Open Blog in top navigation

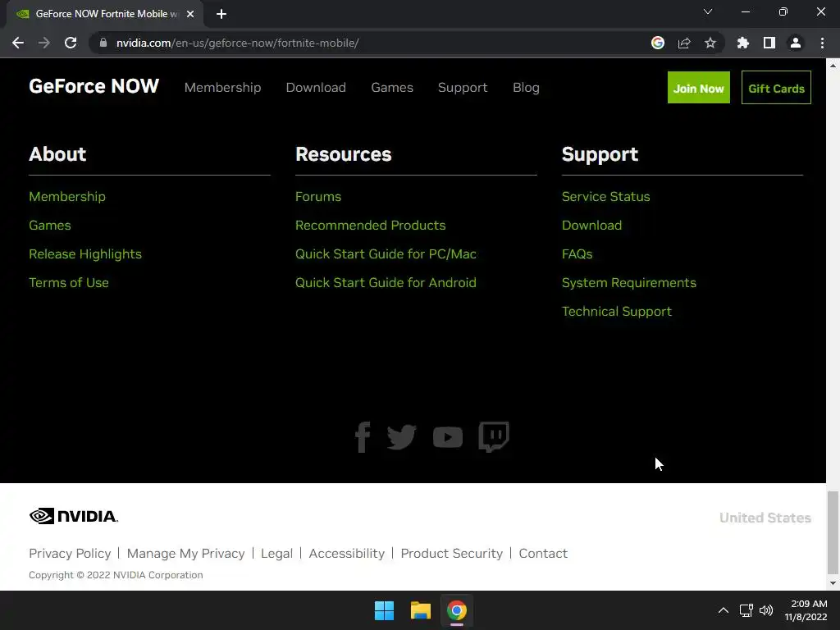point(526,87)
